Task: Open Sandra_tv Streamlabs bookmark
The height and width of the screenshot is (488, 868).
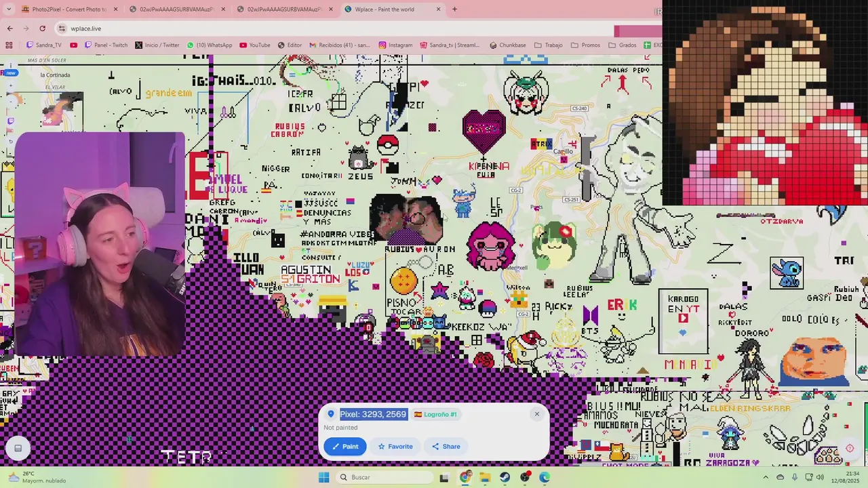Action: coord(450,45)
